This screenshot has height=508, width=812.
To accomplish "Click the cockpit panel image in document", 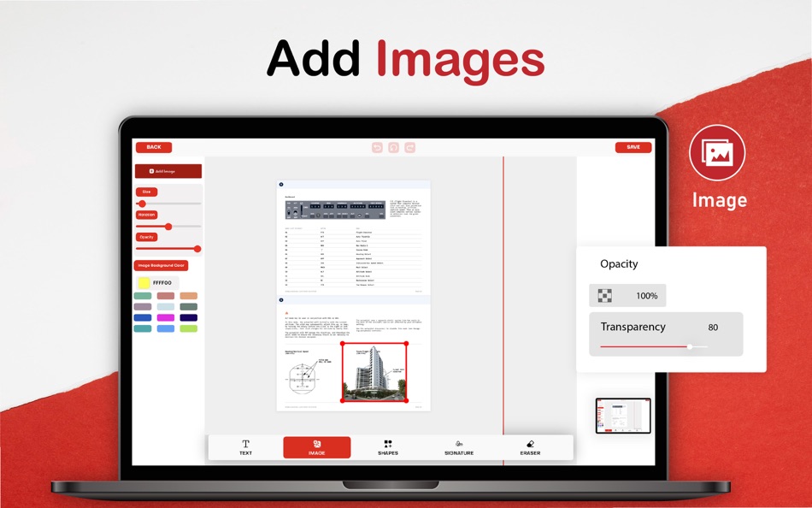I will [x=335, y=210].
